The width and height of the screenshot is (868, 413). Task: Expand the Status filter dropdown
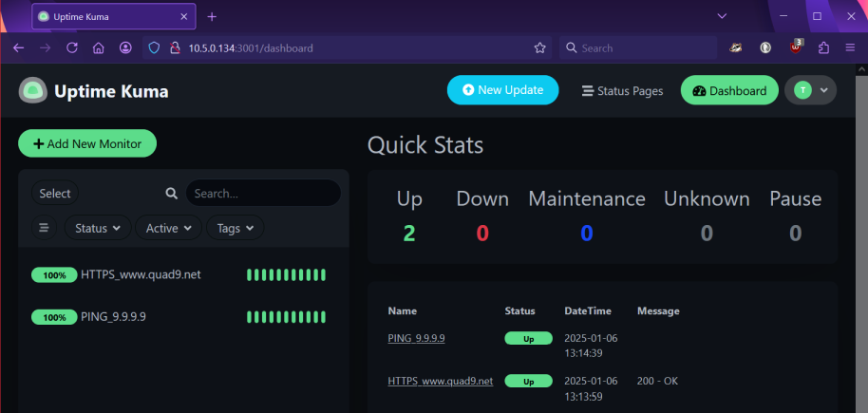(x=98, y=228)
